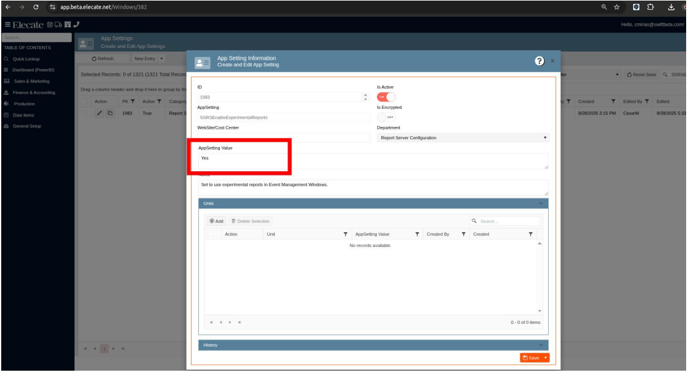Click the sidebar Search field
Screen dimensions: 688x375
(x=36, y=38)
